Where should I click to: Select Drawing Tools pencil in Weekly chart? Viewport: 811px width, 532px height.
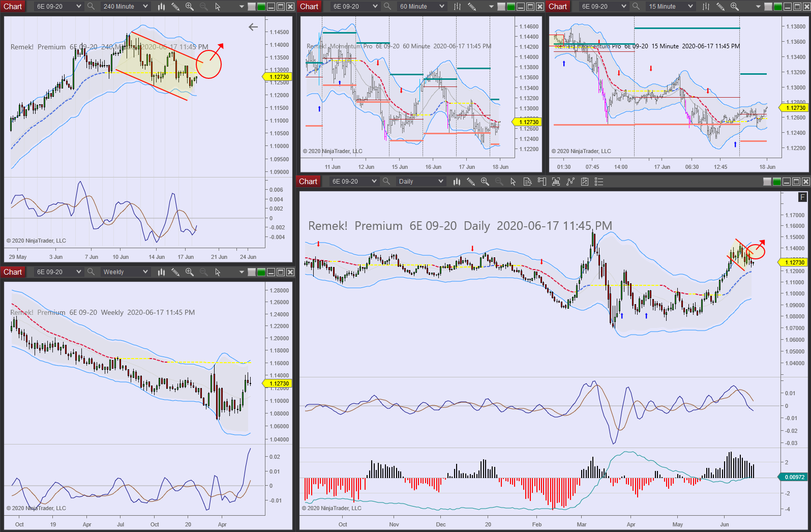pos(175,272)
